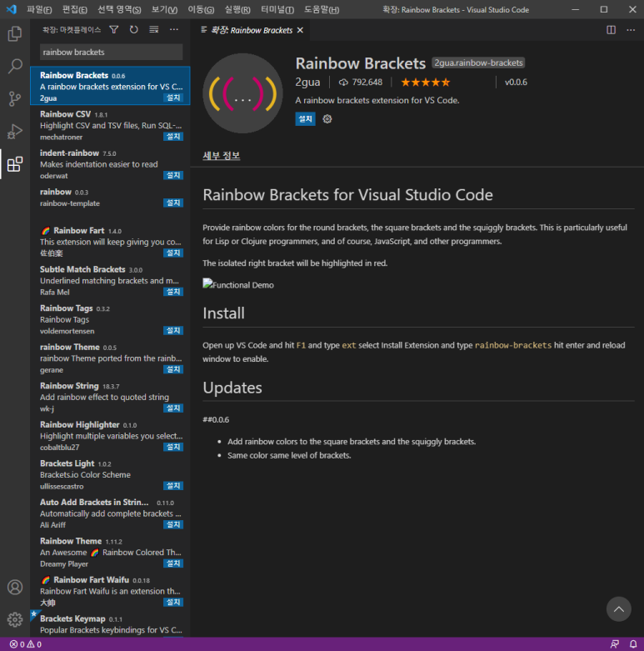Select Brackets Keymap entry
This screenshot has width=644, height=651.
click(110, 624)
